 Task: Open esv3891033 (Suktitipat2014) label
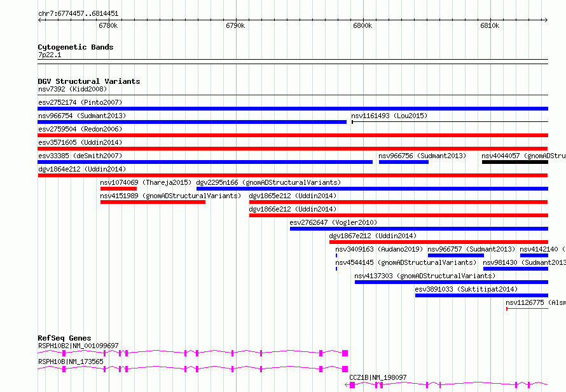[x=466, y=289]
